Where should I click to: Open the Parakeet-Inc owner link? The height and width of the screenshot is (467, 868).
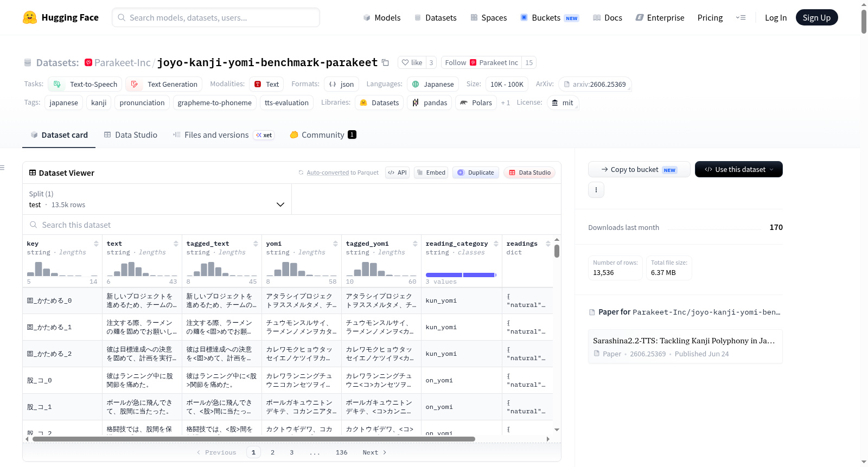pos(122,62)
